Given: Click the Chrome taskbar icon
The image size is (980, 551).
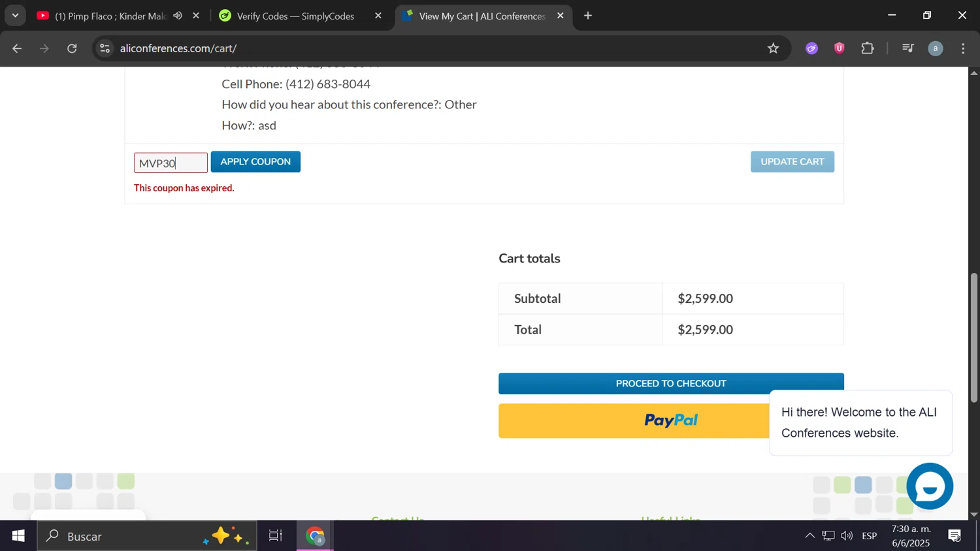Looking at the screenshot, I should [x=316, y=536].
